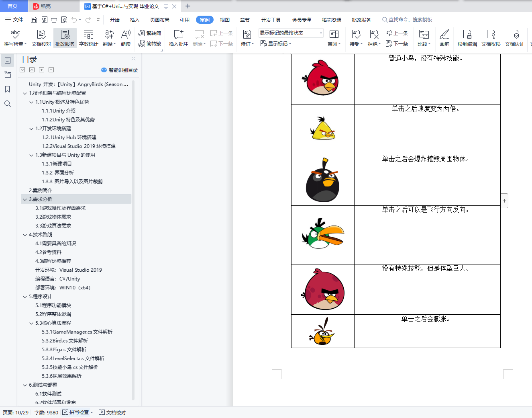This screenshot has width=532, height=418.
Task: Switch to the 页面布局 tab
Action: tap(160, 20)
